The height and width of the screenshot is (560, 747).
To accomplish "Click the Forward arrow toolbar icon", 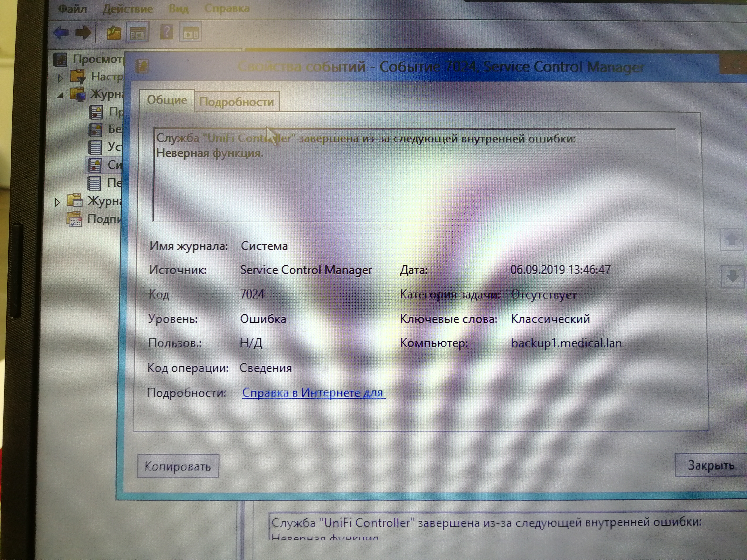I will coord(83,33).
